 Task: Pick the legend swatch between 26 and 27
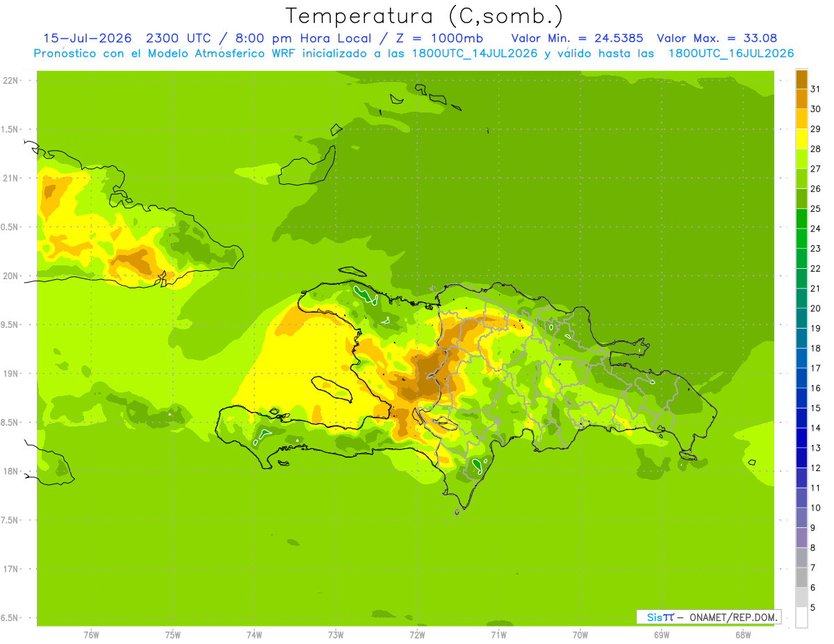pyautogui.click(x=801, y=179)
